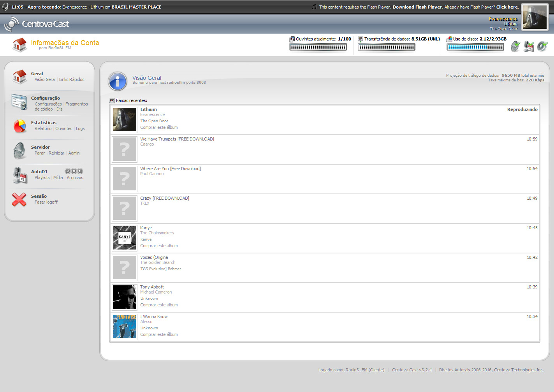
Task: Click the Kanye track album cover
Action: tap(125, 238)
